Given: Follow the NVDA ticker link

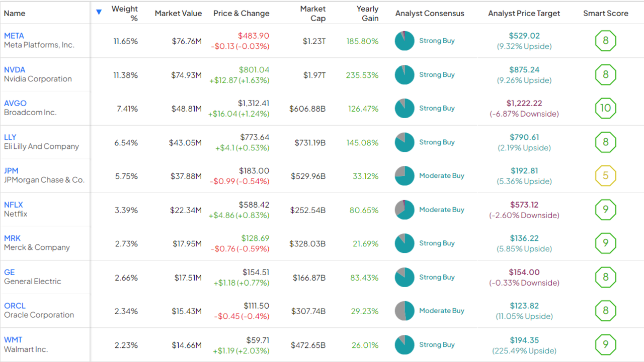Looking at the screenshot, I should click(x=14, y=69).
